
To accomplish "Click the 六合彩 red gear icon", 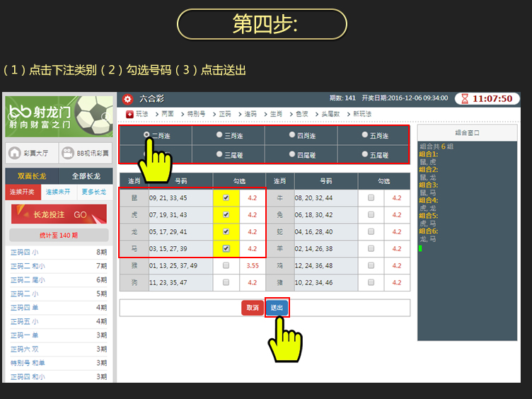I will click(127, 99).
